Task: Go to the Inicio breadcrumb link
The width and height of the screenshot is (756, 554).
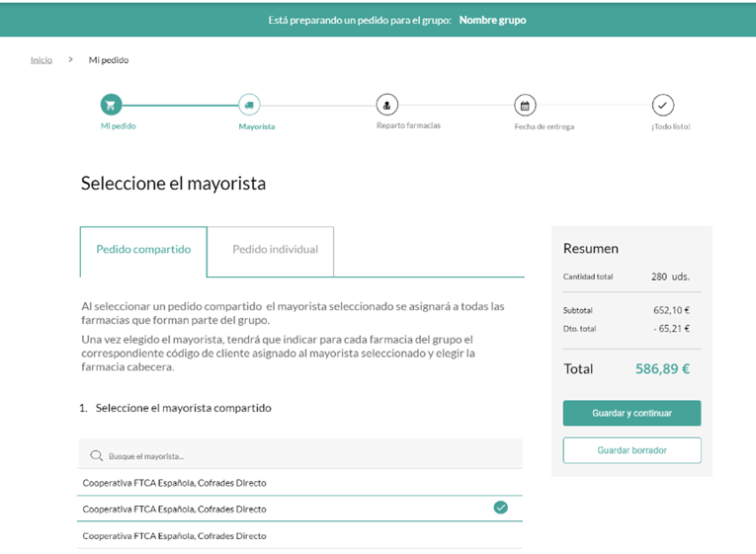Action: pos(42,59)
